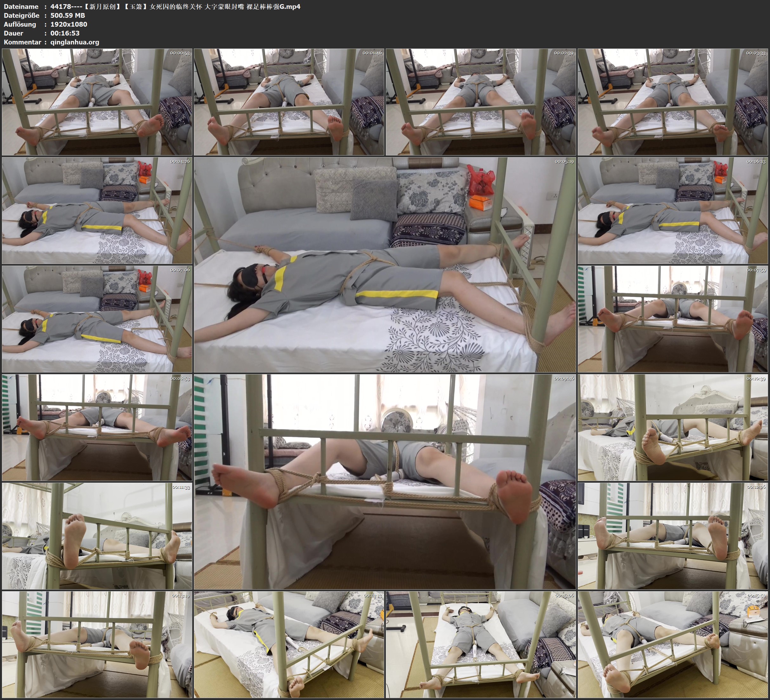Select the 00:04:26 thumbnail
This screenshot has width=770, height=700.
coord(97,210)
